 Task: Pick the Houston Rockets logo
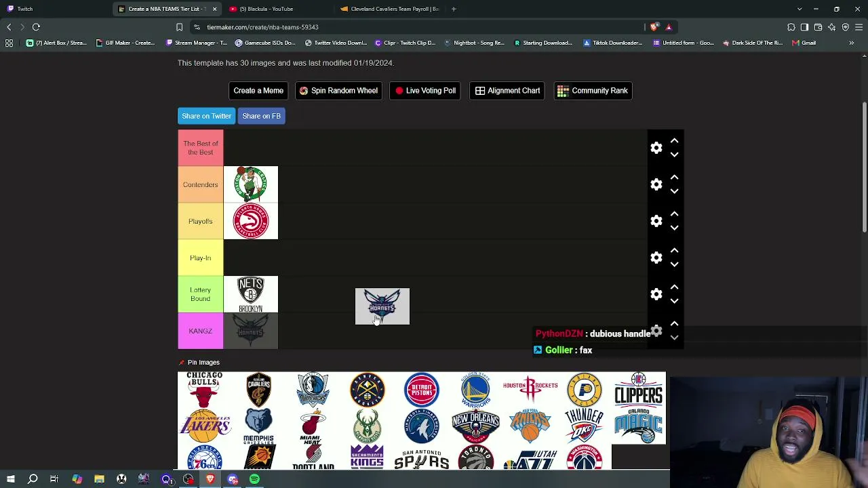(530, 390)
